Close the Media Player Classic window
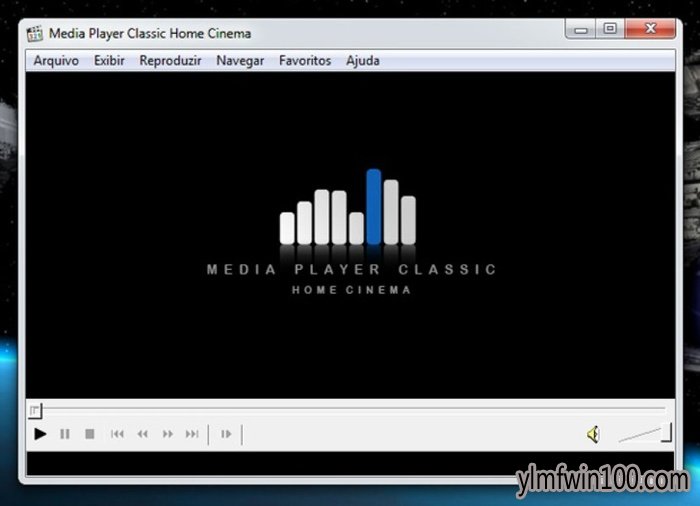The width and height of the screenshot is (700, 506). tap(650, 29)
